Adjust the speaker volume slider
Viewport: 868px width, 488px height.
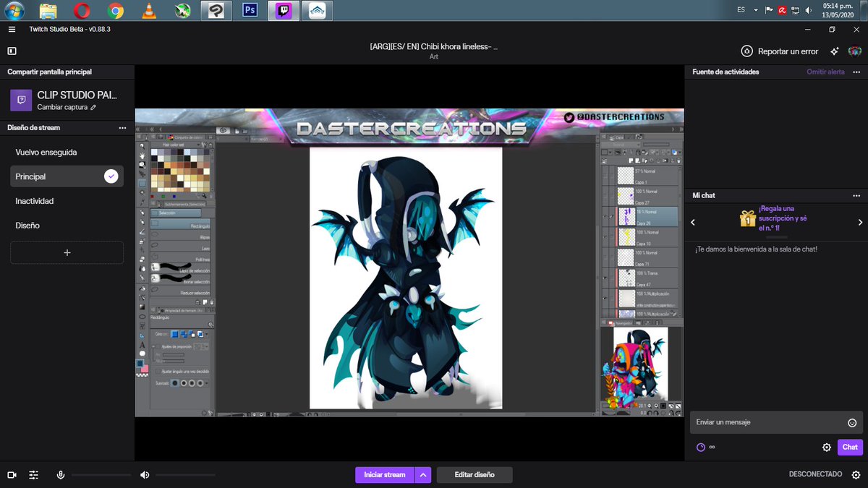[185, 475]
